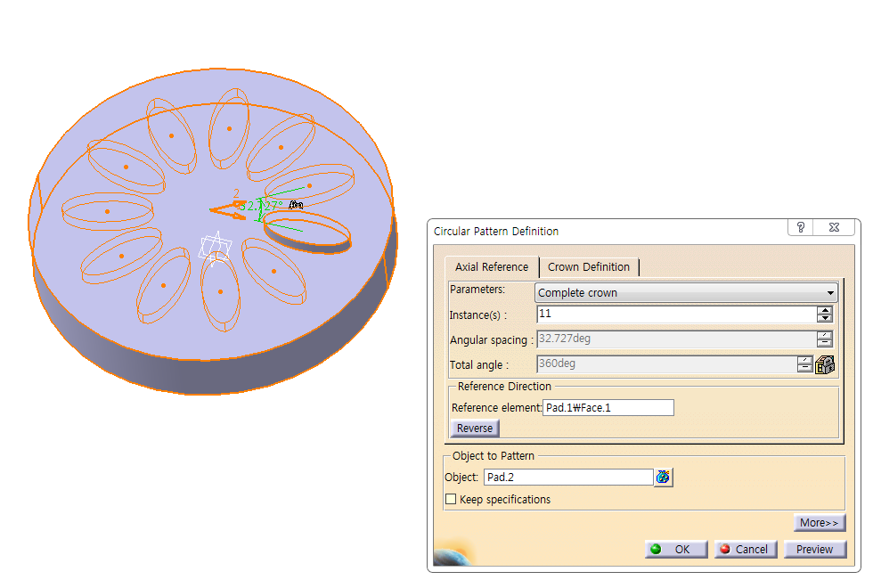Open the Parameters Complete crown dropdown
Image resolution: width=873 pixels, height=588 pixels.
(686, 293)
